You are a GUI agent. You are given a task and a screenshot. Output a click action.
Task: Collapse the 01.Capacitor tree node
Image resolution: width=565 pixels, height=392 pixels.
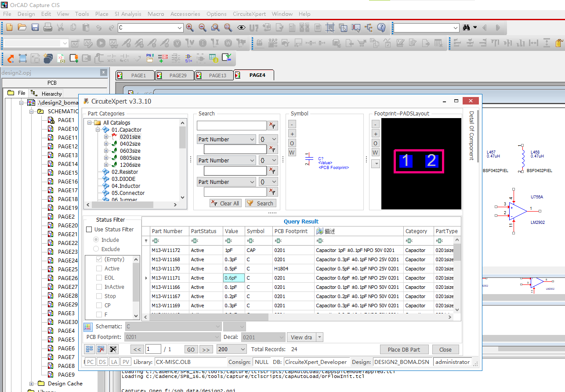(98, 130)
